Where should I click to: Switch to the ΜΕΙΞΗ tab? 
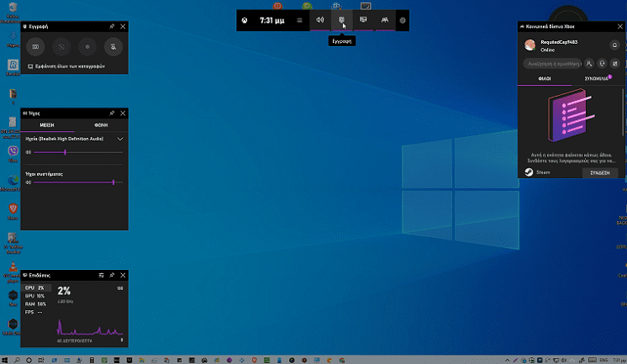point(47,125)
